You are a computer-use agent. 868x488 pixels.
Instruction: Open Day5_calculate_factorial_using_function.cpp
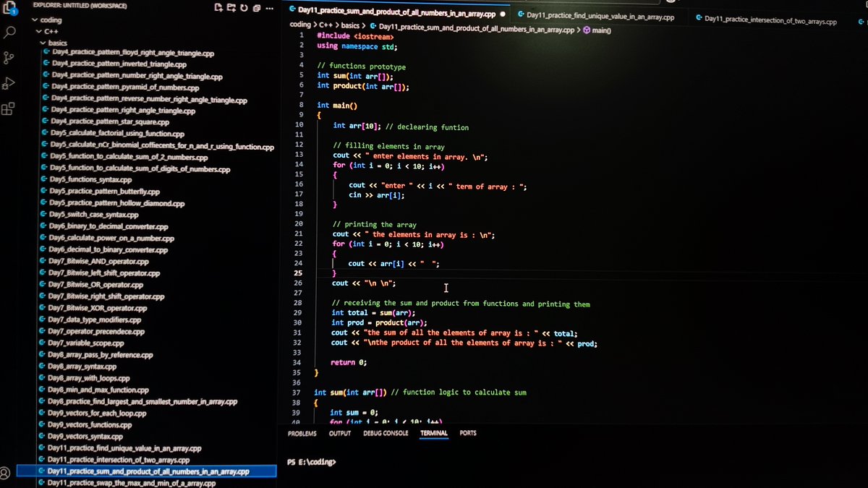coord(117,134)
